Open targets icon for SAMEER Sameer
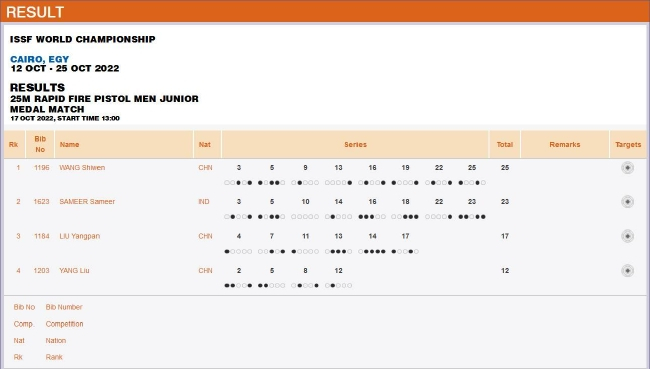This screenshot has width=650, height=369. tap(627, 201)
